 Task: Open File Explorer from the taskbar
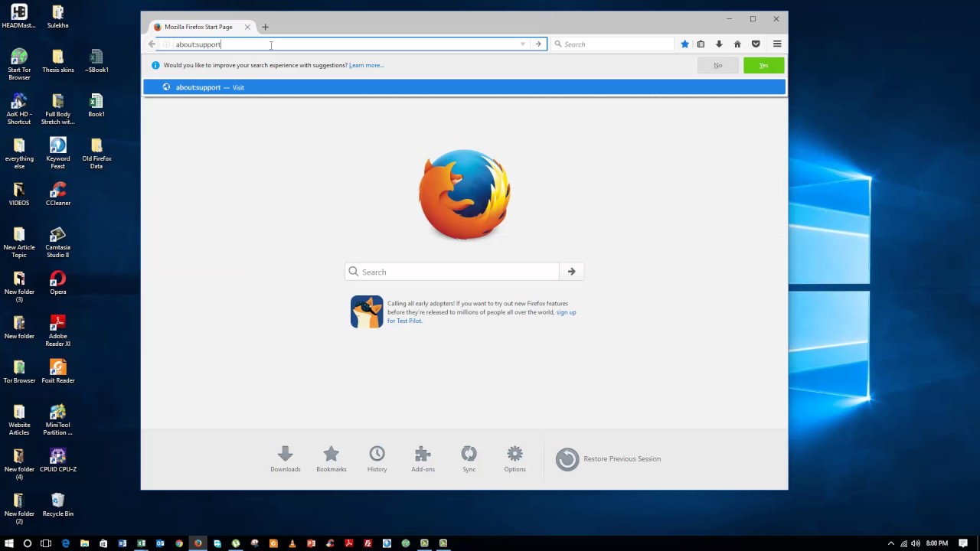point(84,543)
